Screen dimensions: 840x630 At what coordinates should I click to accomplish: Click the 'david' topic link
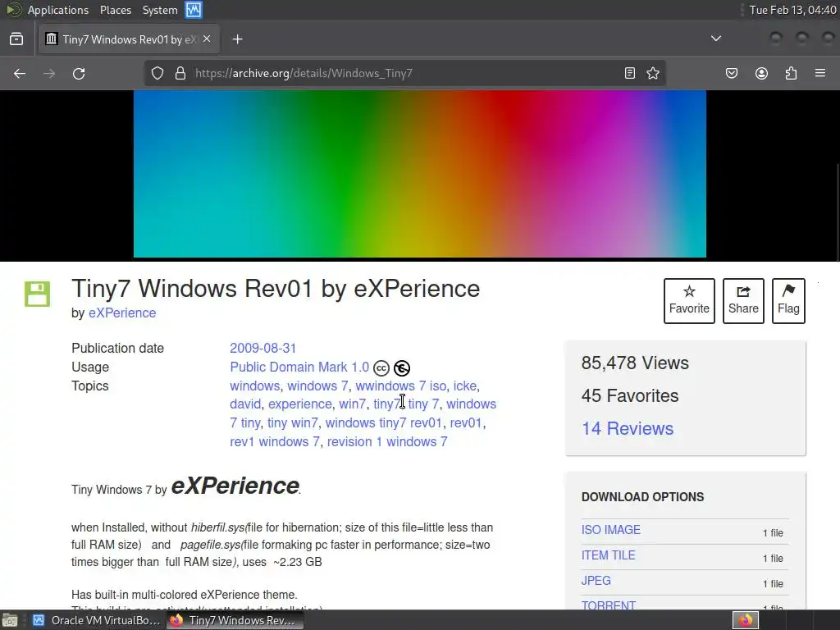pyautogui.click(x=245, y=404)
